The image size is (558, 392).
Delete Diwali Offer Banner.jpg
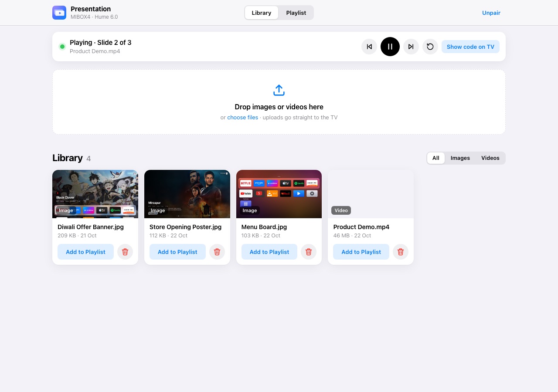click(125, 252)
